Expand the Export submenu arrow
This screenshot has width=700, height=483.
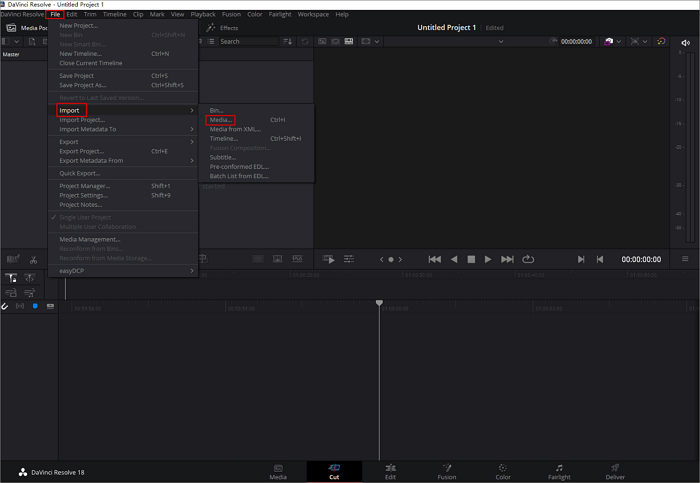192,142
